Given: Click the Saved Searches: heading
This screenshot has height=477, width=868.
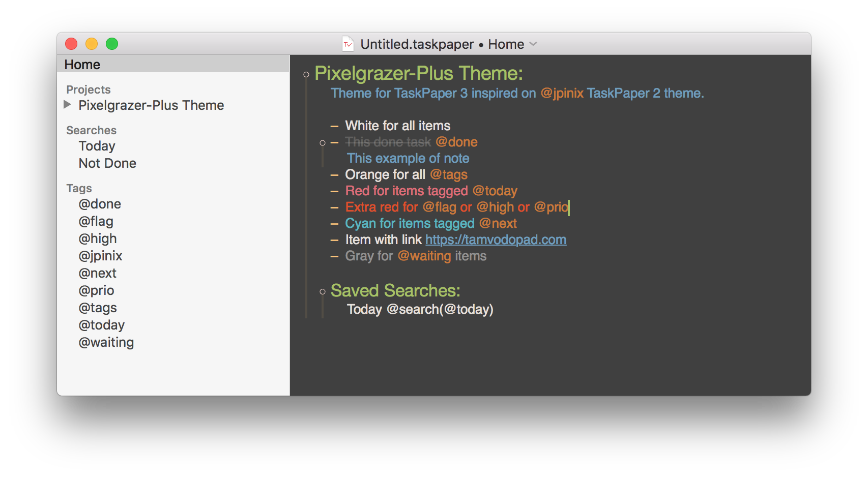Looking at the screenshot, I should tap(395, 290).
